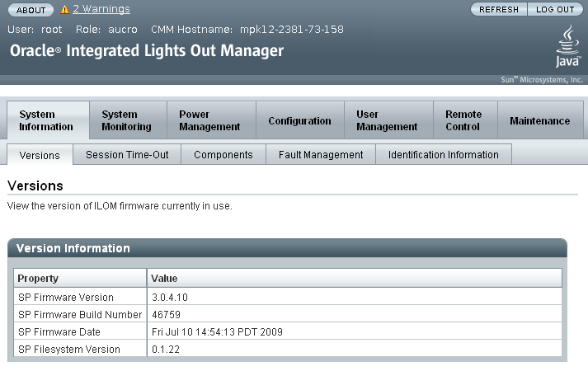Open the Fault Management subtab
Image resolution: width=588 pixels, height=371 pixels.
coord(321,154)
